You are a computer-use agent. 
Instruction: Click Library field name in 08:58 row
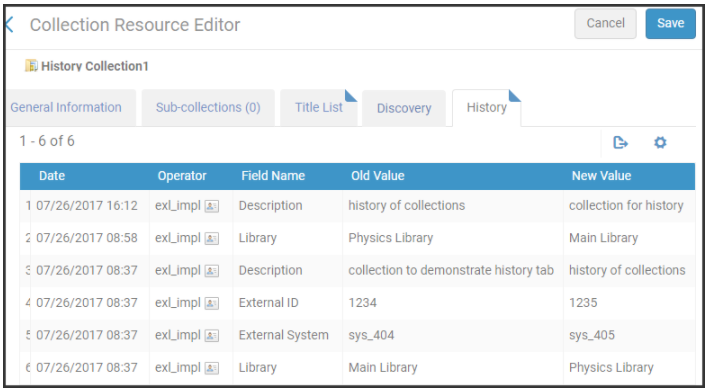(x=258, y=238)
